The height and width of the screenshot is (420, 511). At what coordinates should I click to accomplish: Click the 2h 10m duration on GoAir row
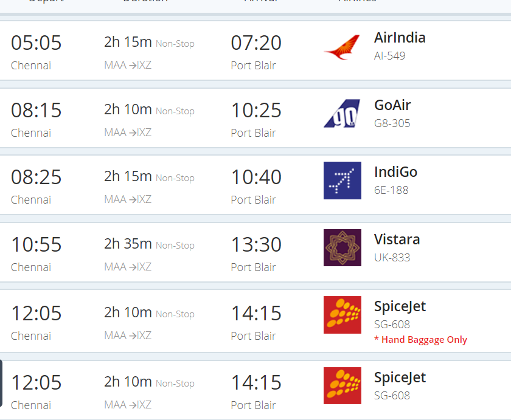coord(128,110)
